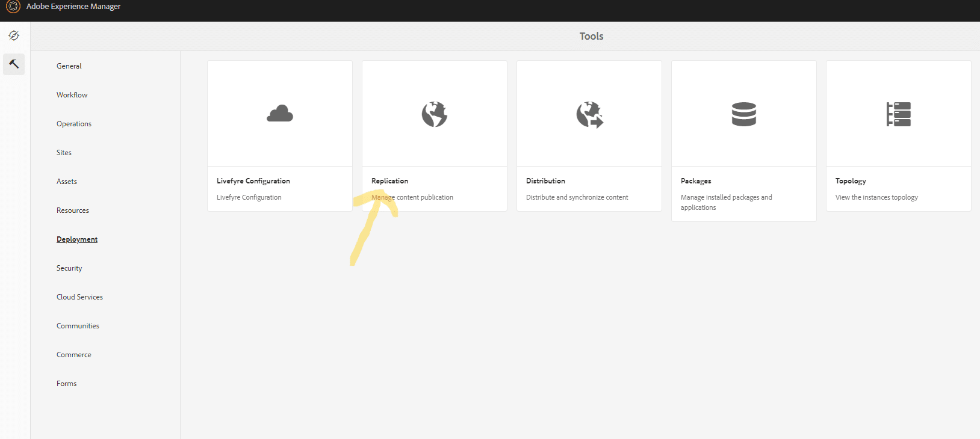Select Assets from the tools list
This screenshot has height=439, width=980.
pos(67,182)
